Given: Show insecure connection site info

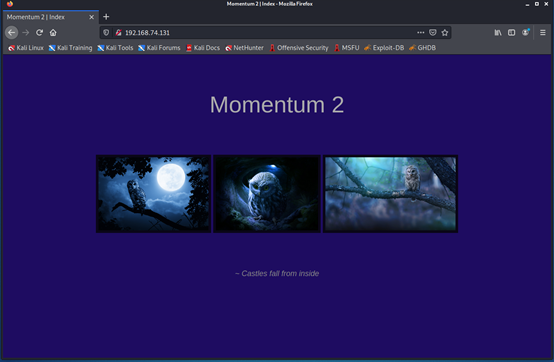Looking at the screenshot, I should click(x=118, y=32).
